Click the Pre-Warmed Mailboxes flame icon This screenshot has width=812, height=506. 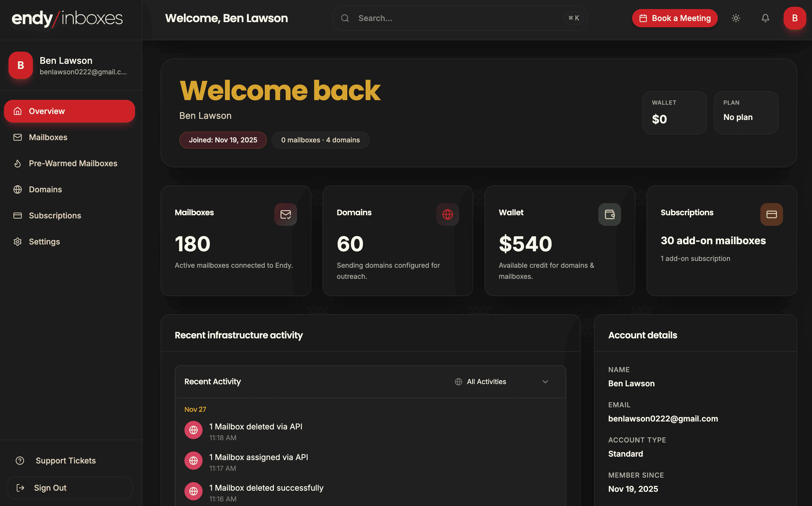pyautogui.click(x=18, y=163)
